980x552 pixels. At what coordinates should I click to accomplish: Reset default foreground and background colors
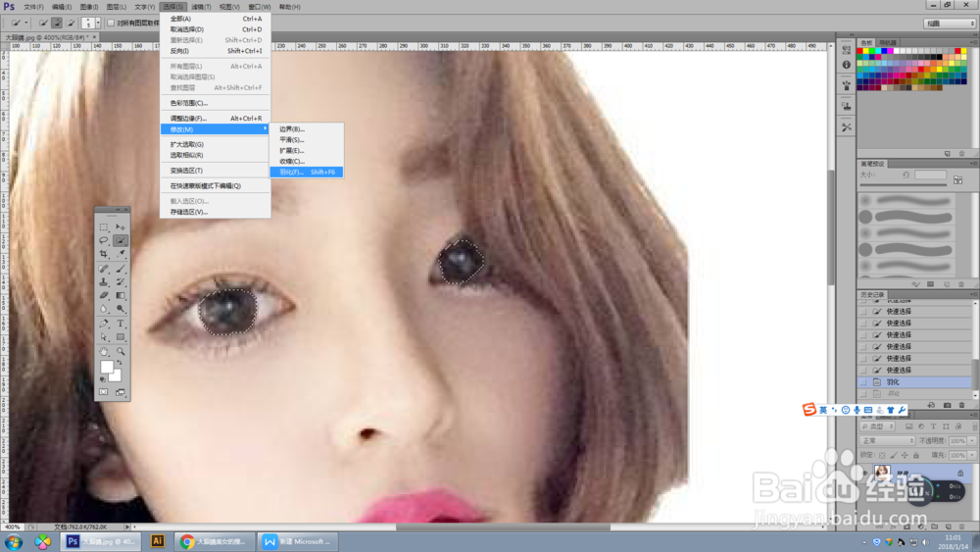pos(103,378)
